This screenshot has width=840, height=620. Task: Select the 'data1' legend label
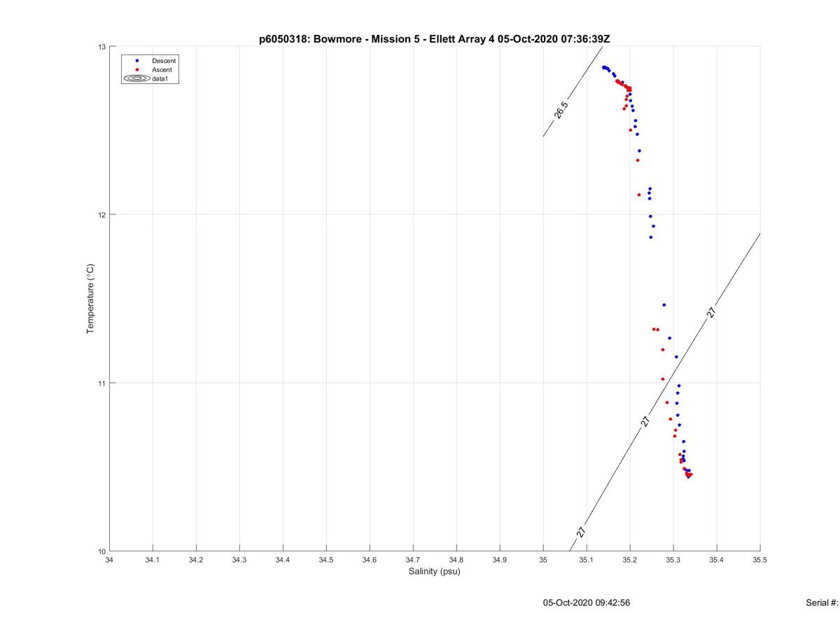tap(160, 79)
